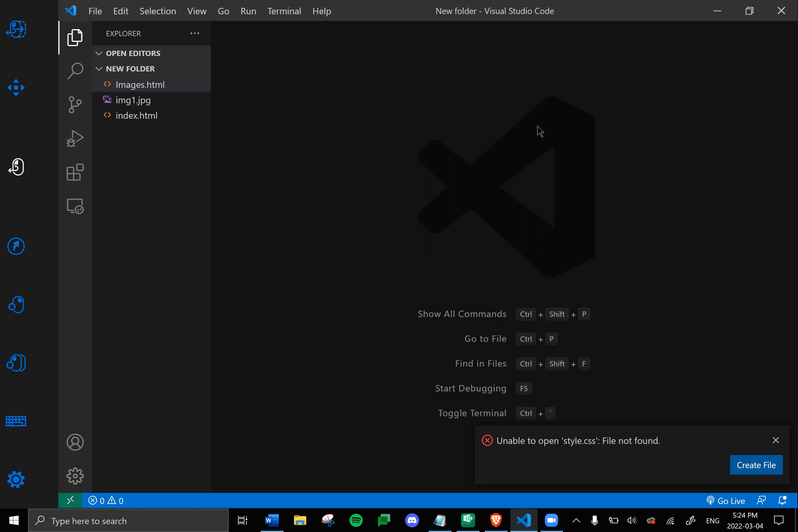
Task: Open index.html in the explorer
Action: pyautogui.click(x=151, y=116)
